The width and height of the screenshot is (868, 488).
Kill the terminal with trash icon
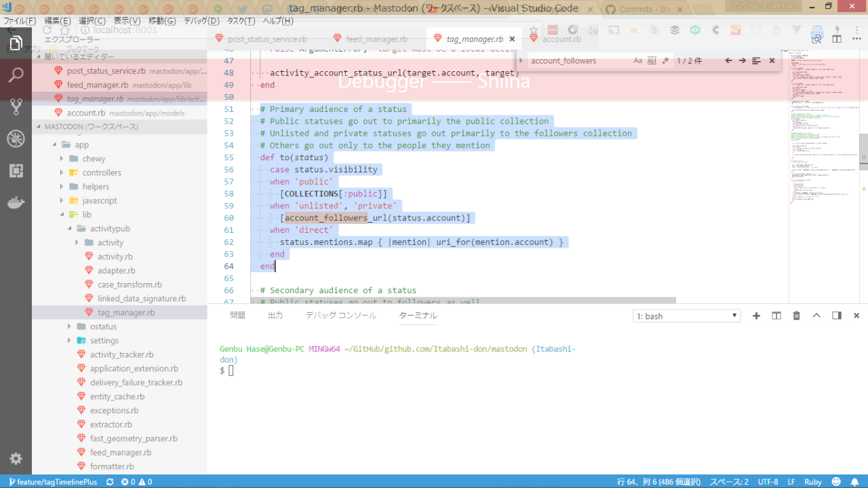pyautogui.click(x=796, y=316)
